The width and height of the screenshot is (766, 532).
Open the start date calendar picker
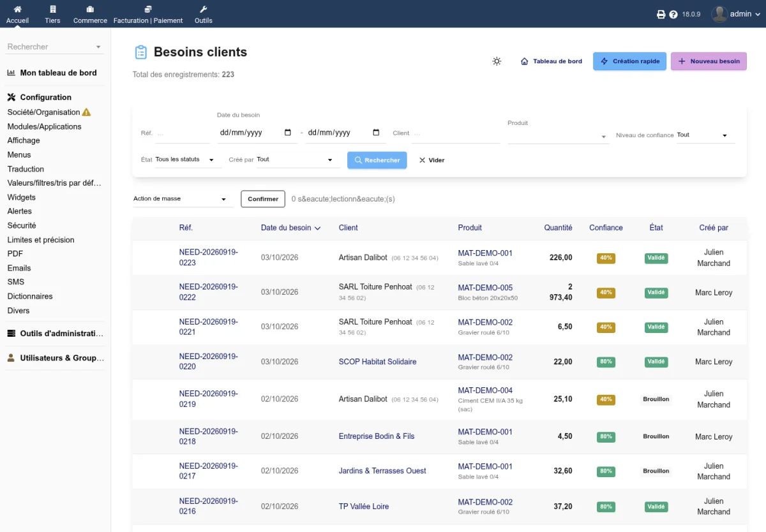pos(287,133)
